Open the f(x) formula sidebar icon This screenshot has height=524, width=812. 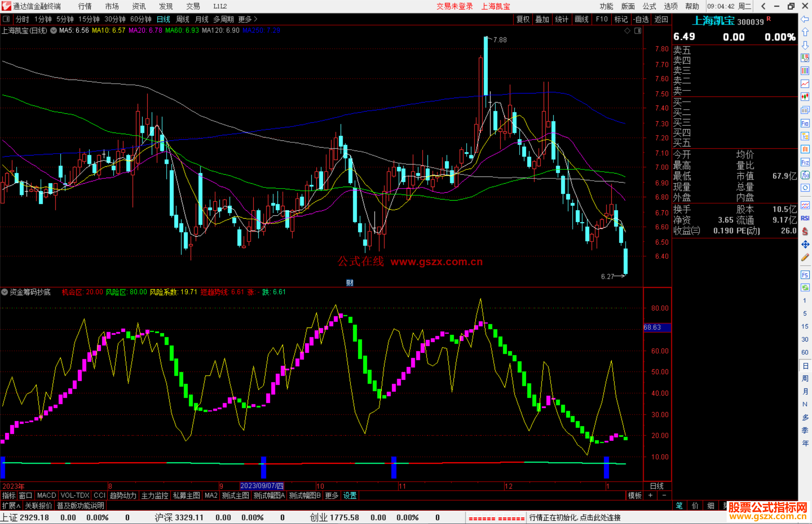pos(805,175)
